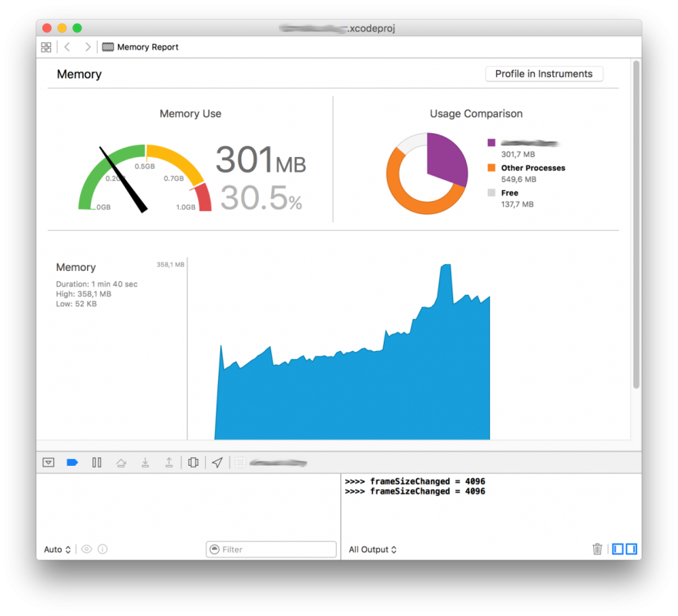Click the Step Out icon
Viewport: 678px width, 616px height.
click(x=169, y=463)
